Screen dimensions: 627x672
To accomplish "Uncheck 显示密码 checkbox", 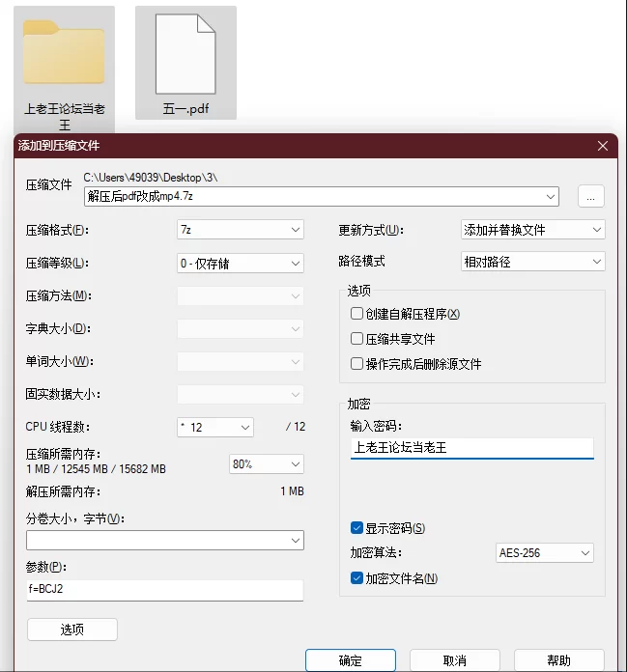I will [x=356, y=528].
